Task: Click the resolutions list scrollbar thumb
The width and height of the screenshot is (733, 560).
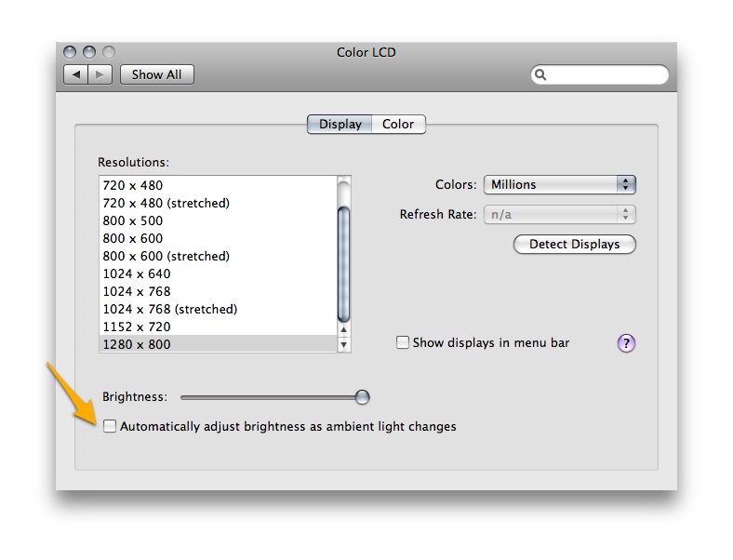Action: click(x=343, y=264)
